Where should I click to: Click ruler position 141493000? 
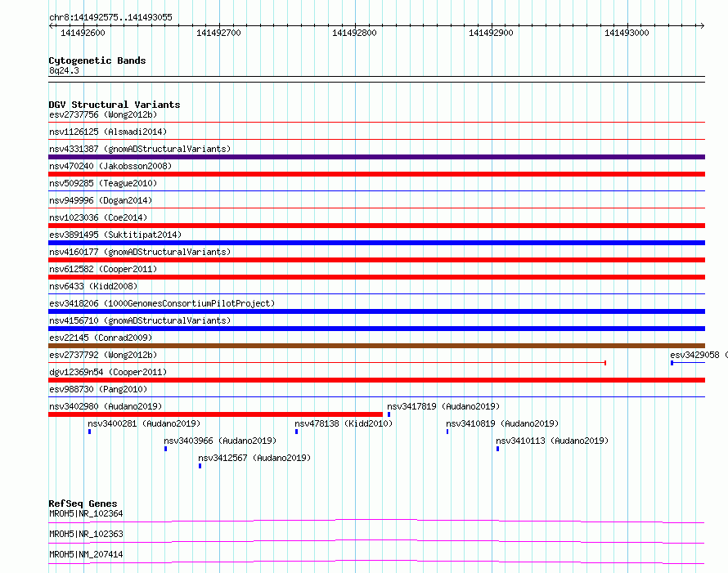pos(627,33)
